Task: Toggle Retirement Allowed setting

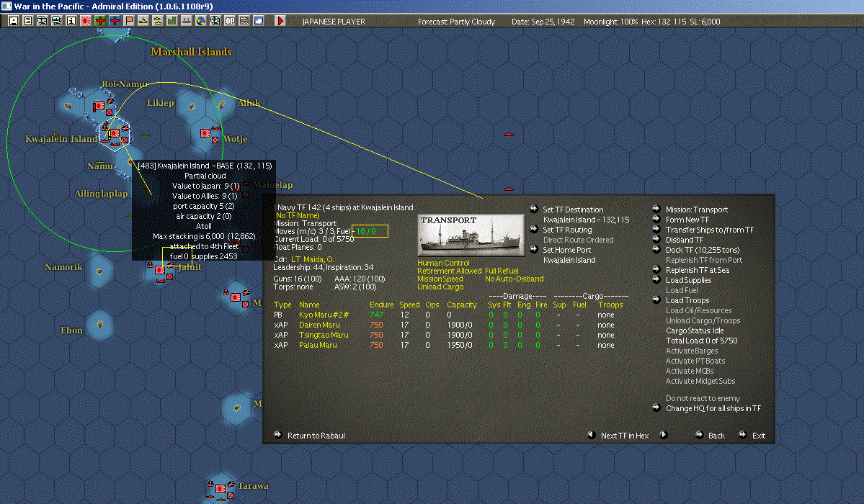Action: pyautogui.click(x=450, y=271)
